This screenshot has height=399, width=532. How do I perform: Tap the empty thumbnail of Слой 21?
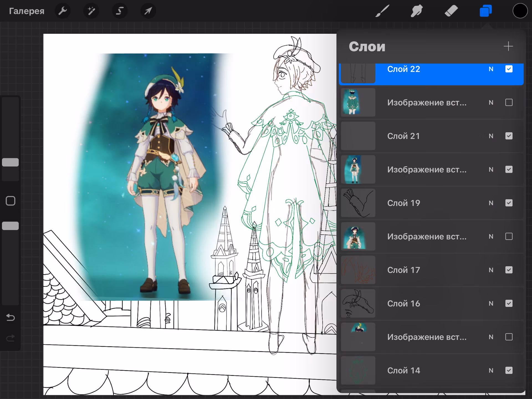point(358,136)
